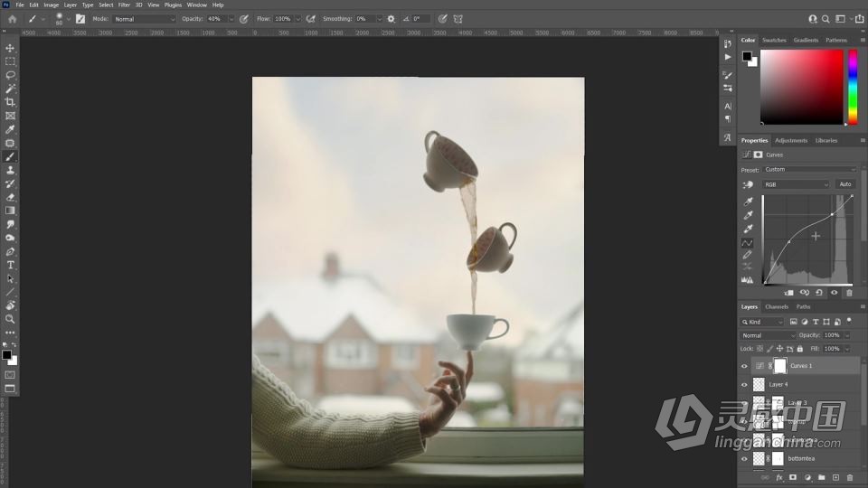868x488 pixels.
Task: Select the History Brush tool
Action: coord(10,183)
